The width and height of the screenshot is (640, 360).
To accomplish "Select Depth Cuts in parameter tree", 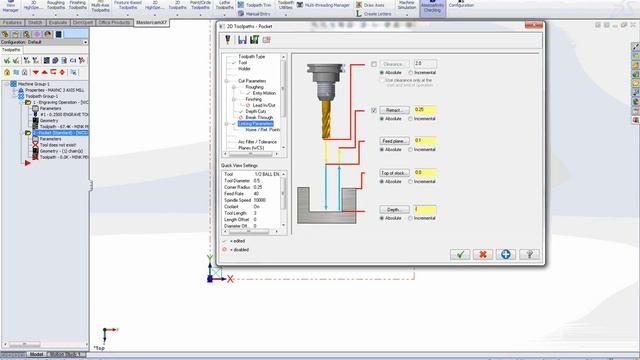I will click(x=256, y=111).
